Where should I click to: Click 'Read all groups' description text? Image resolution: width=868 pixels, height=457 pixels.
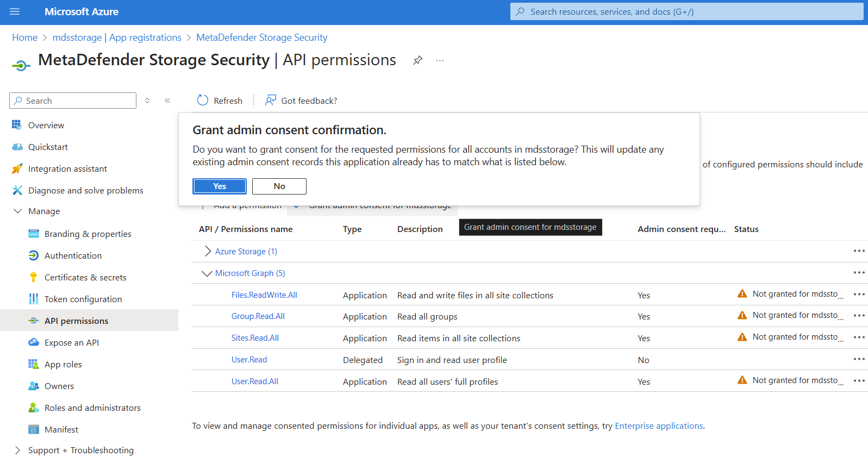tap(427, 316)
